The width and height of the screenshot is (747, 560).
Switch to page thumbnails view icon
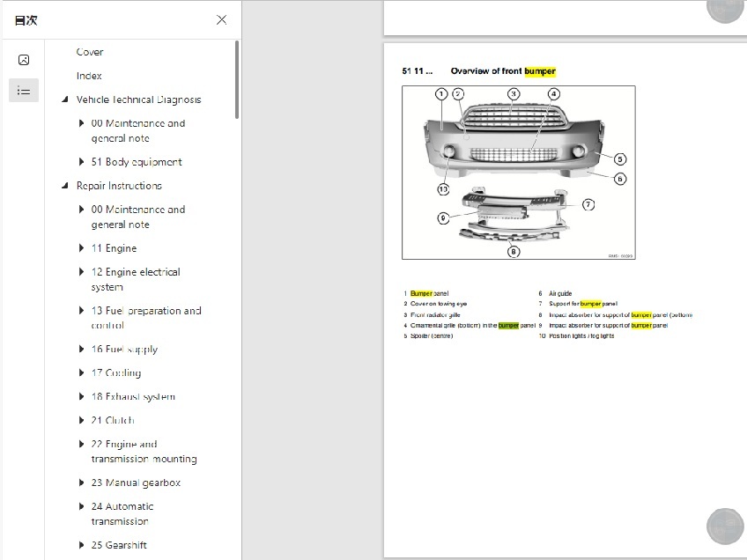[x=24, y=60]
